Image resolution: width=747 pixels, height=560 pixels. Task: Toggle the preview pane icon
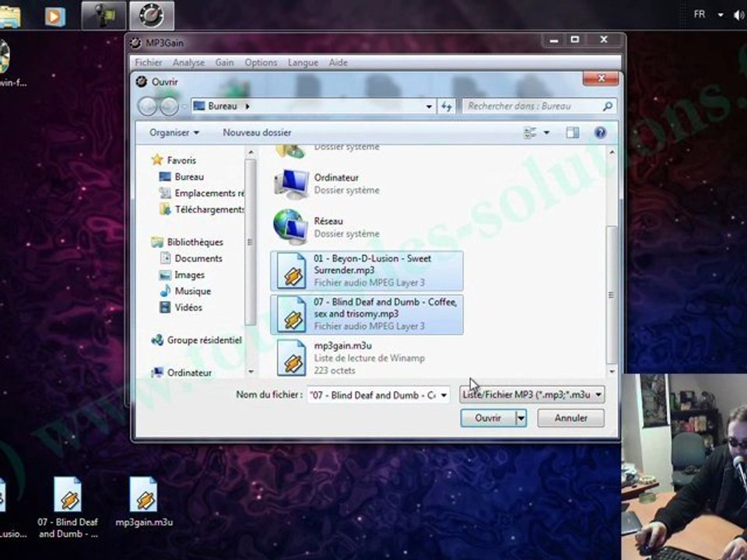572,133
